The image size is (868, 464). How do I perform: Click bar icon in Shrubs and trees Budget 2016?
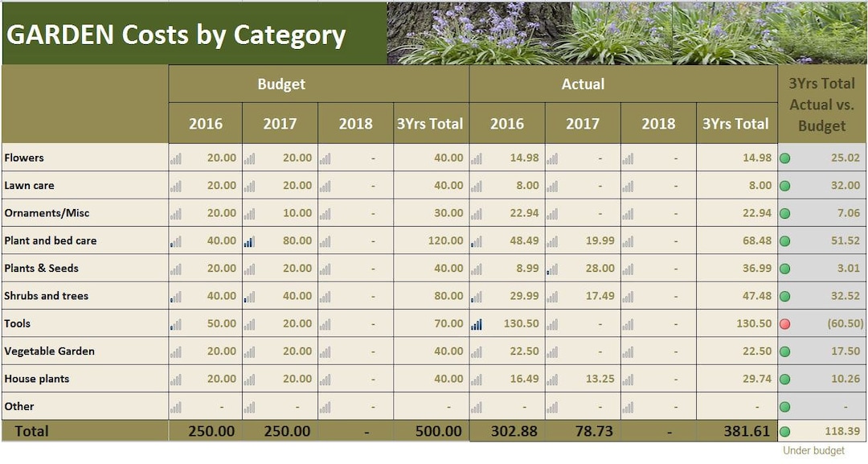pos(175,297)
